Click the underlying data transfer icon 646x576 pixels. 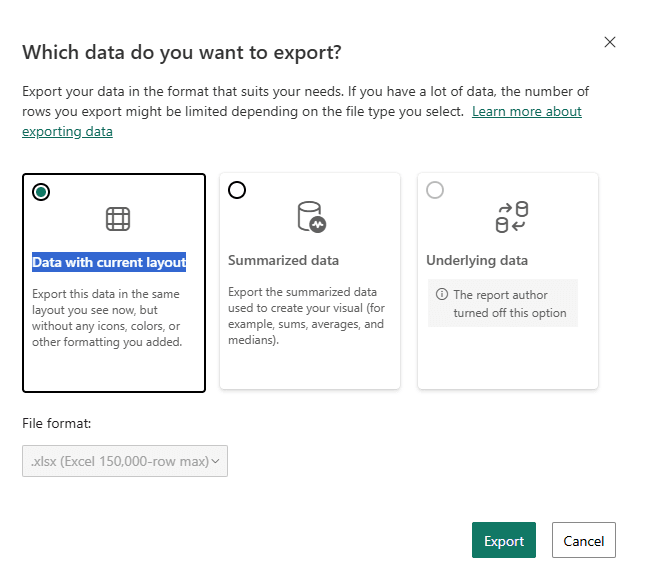tap(512, 217)
